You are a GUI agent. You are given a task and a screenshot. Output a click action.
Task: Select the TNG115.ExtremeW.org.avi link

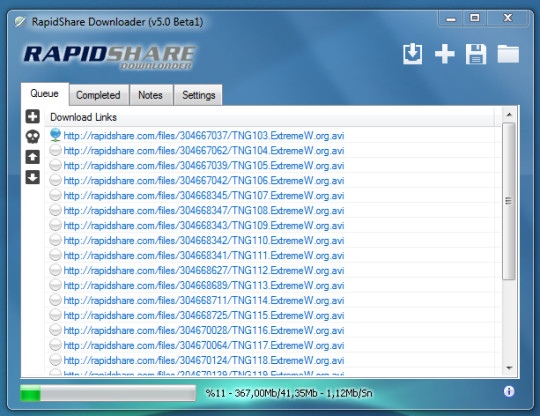[204, 315]
